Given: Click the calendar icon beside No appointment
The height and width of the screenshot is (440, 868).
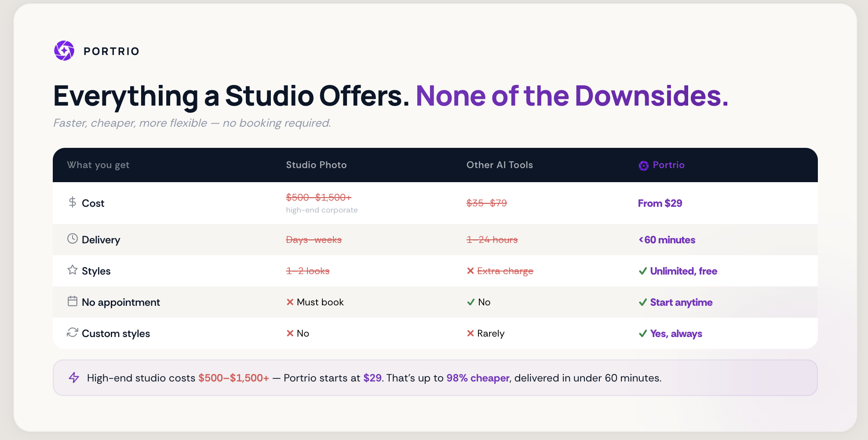Looking at the screenshot, I should pos(73,301).
